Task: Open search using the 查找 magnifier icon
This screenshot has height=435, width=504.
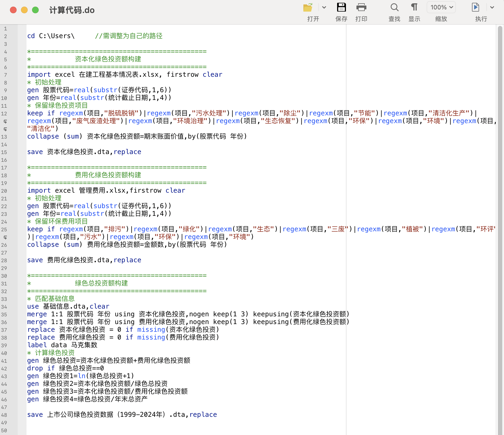Action: click(394, 7)
